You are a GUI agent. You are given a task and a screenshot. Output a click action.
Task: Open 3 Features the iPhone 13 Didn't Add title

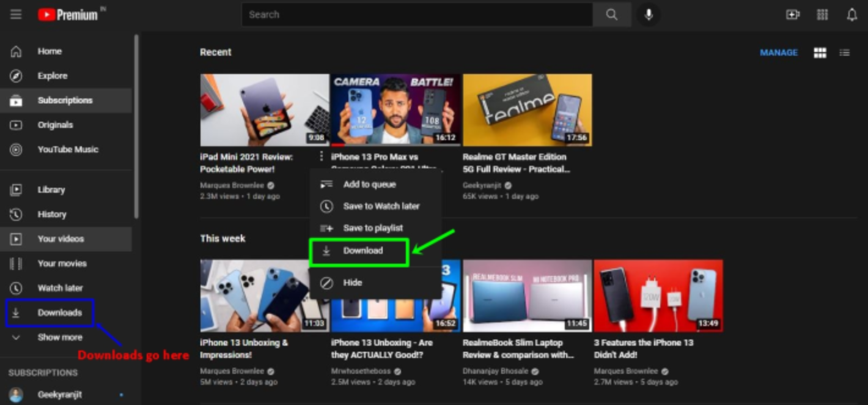tap(644, 349)
